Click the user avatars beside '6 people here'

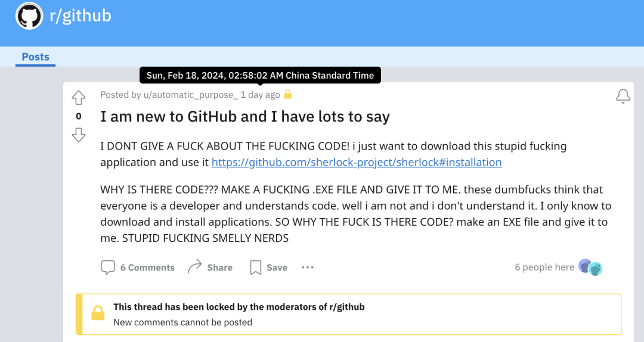590,267
